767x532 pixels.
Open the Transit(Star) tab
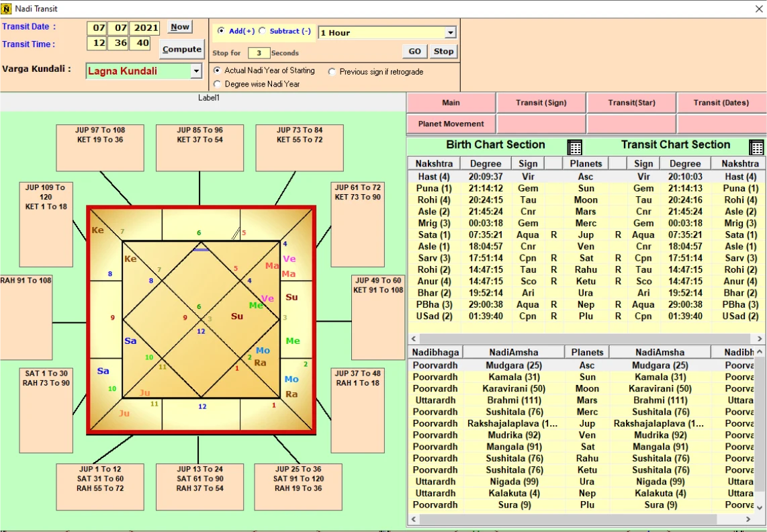(x=631, y=103)
